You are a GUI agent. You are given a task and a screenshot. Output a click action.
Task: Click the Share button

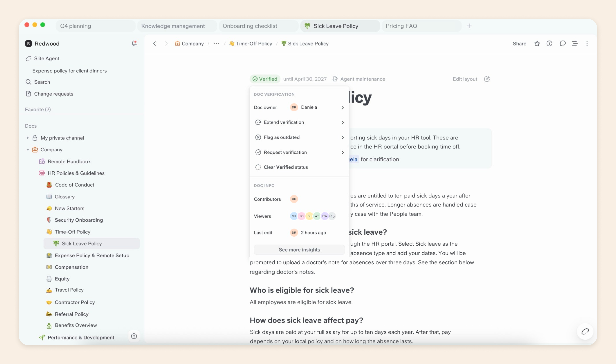coord(519,44)
